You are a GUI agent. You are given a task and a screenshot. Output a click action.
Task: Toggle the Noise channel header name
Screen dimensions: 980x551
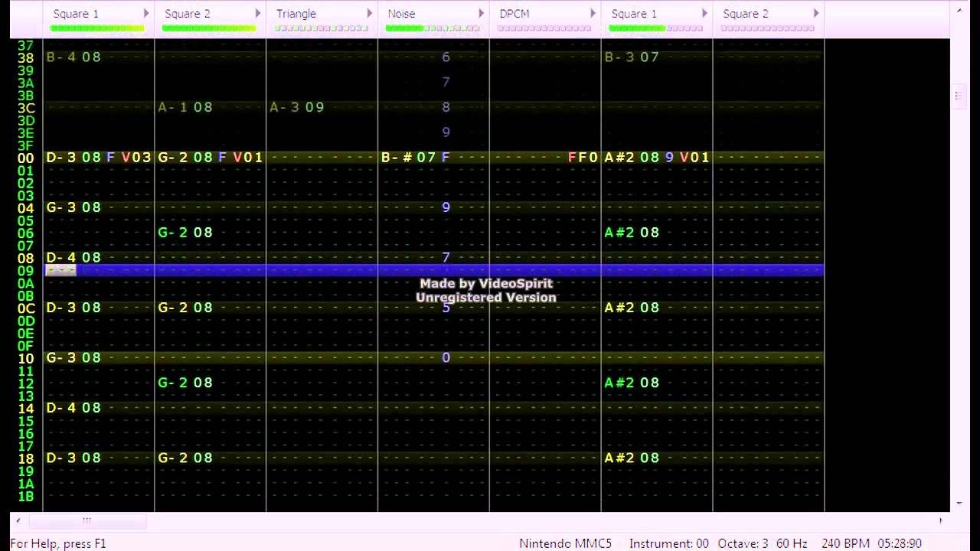coord(401,14)
